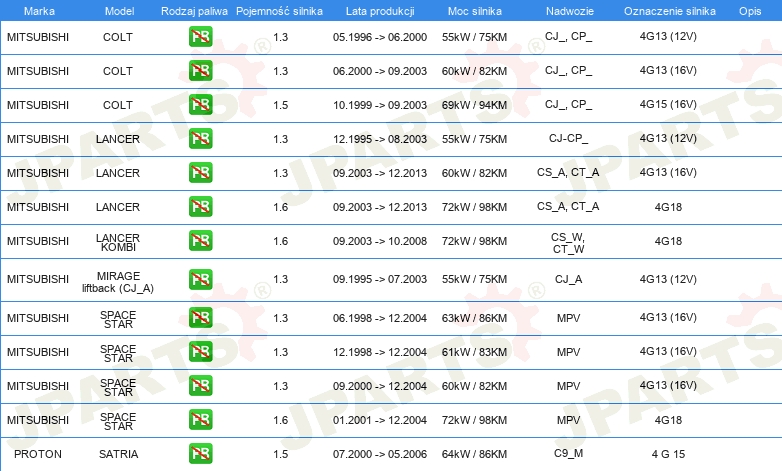Select date range 06.1998 -> 12.2004
This screenshot has width=782, height=471.
[x=380, y=318]
